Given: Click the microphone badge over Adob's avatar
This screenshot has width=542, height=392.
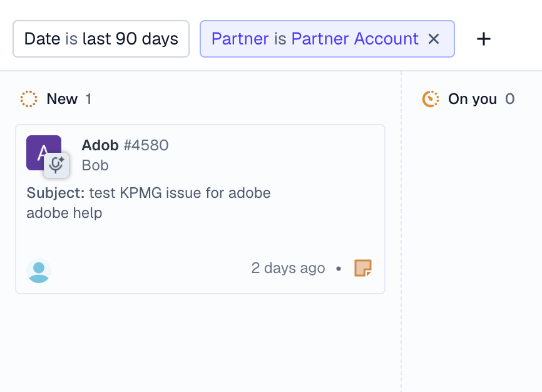Looking at the screenshot, I should [x=57, y=165].
